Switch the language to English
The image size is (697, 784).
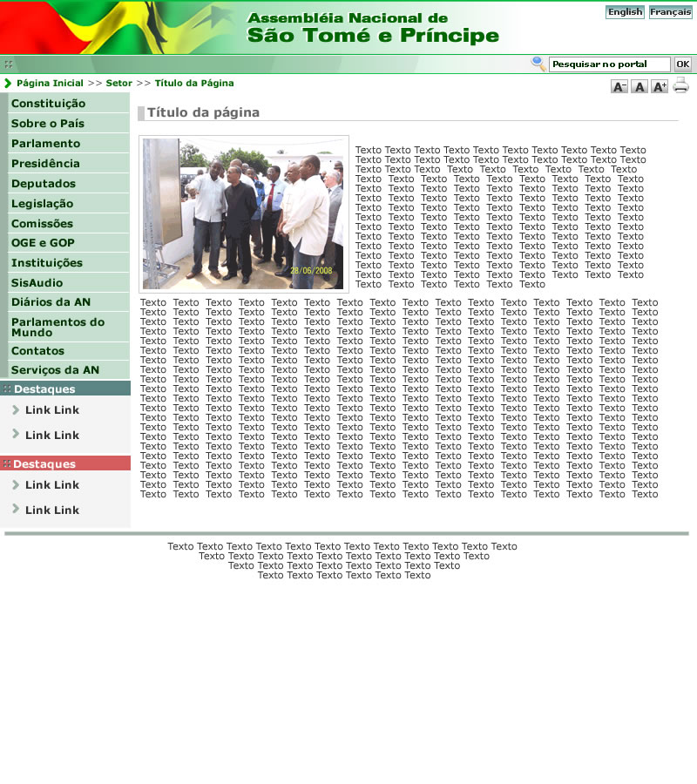coord(625,12)
